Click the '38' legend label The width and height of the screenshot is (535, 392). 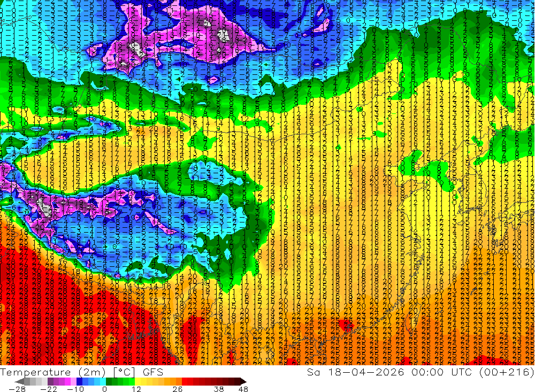(219, 389)
